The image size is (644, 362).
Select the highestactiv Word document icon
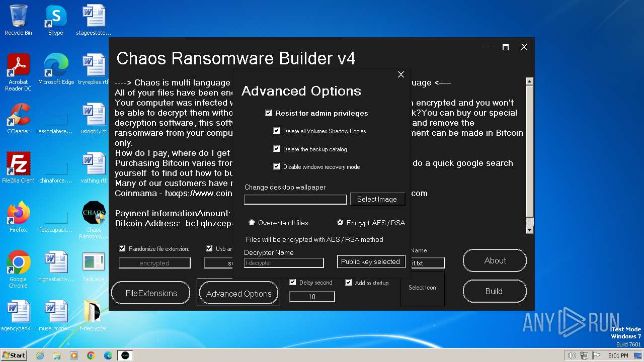[56, 266]
